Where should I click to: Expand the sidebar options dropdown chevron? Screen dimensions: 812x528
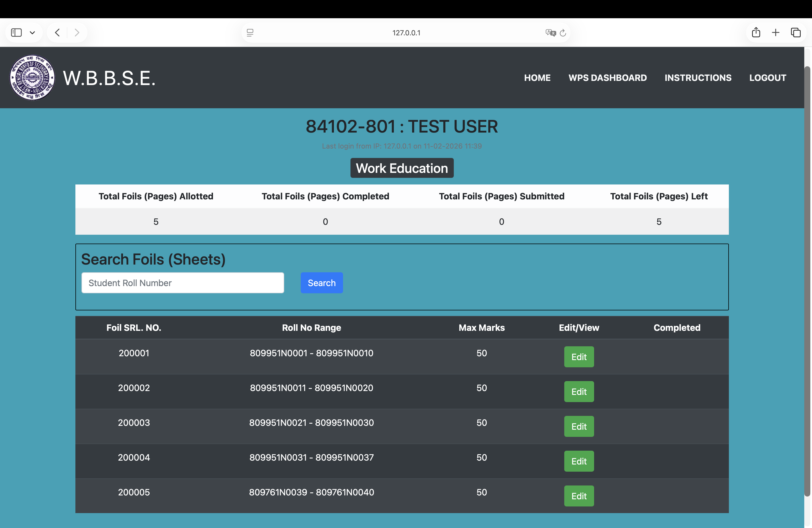(x=32, y=33)
